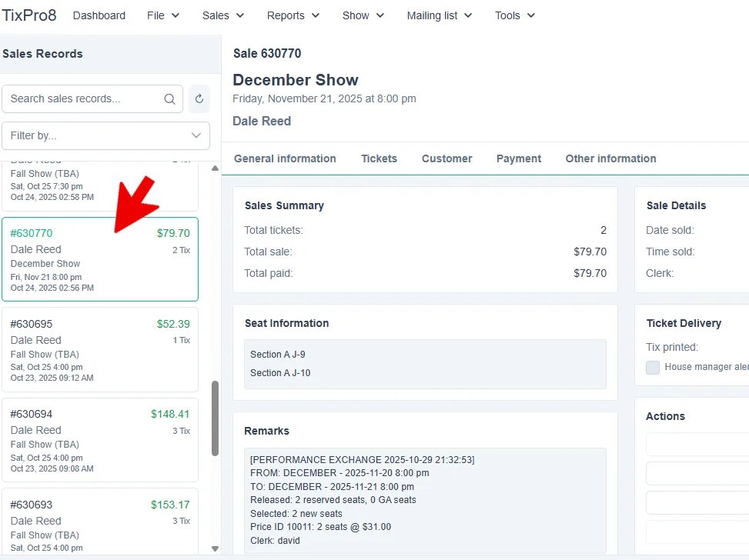Click the search magnifier icon
Viewport: 749px width, 560px height.
click(169, 98)
